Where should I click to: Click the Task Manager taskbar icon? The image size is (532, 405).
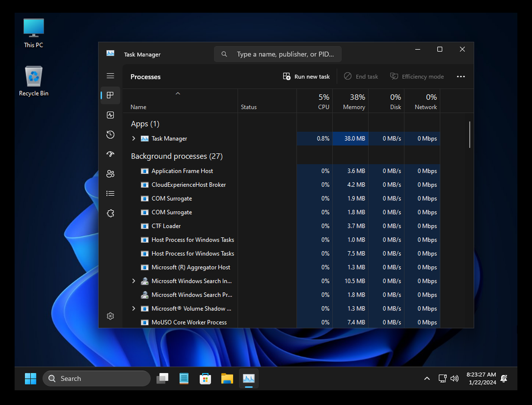[x=249, y=378]
